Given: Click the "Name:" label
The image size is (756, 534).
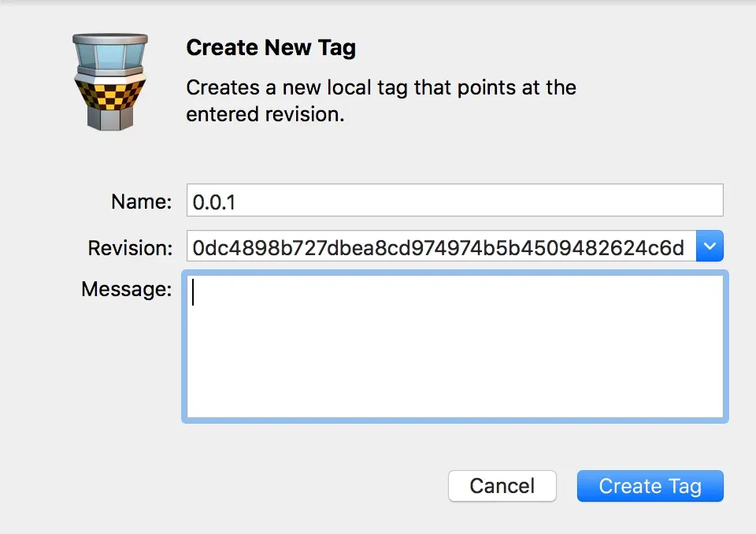Looking at the screenshot, I should tap(142, 202).
